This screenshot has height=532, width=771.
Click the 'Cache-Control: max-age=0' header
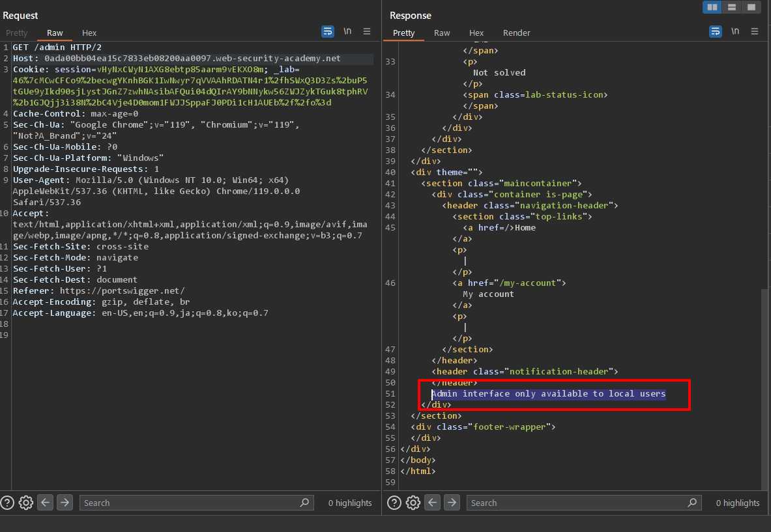(x=75, y=113)
